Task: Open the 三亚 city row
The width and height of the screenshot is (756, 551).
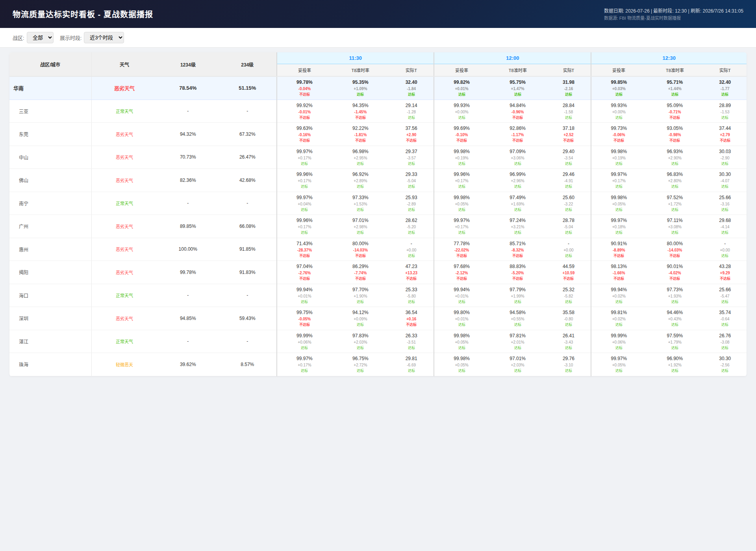Action: (378, 111)
